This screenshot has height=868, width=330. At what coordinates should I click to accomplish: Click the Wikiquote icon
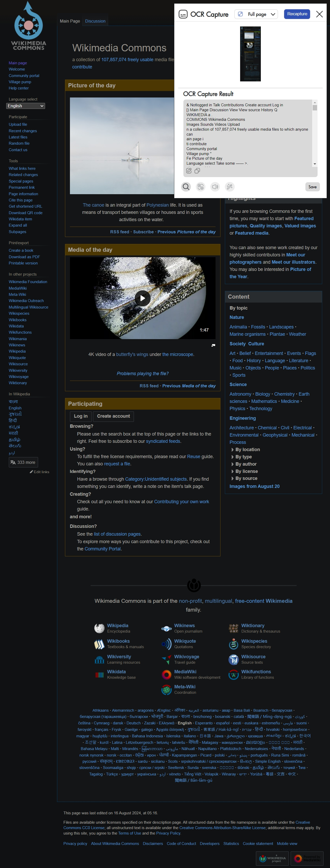[x=166, y=644]
